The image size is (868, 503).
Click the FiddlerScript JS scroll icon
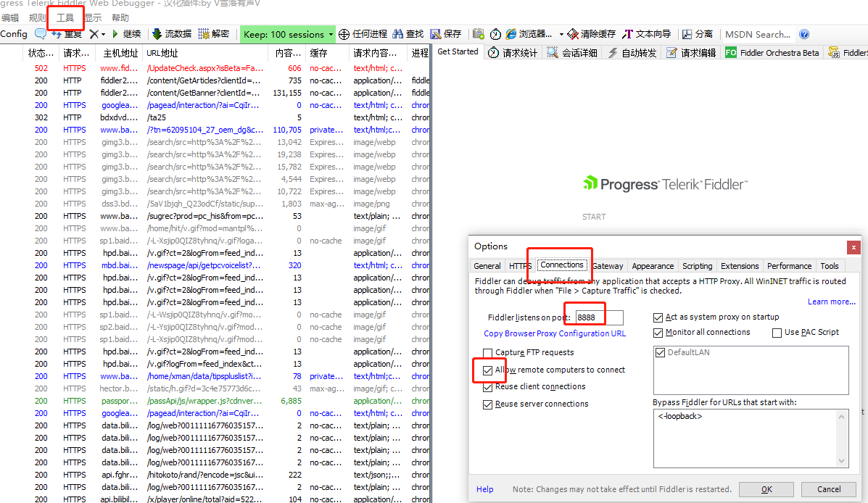(x=834, y=53)
